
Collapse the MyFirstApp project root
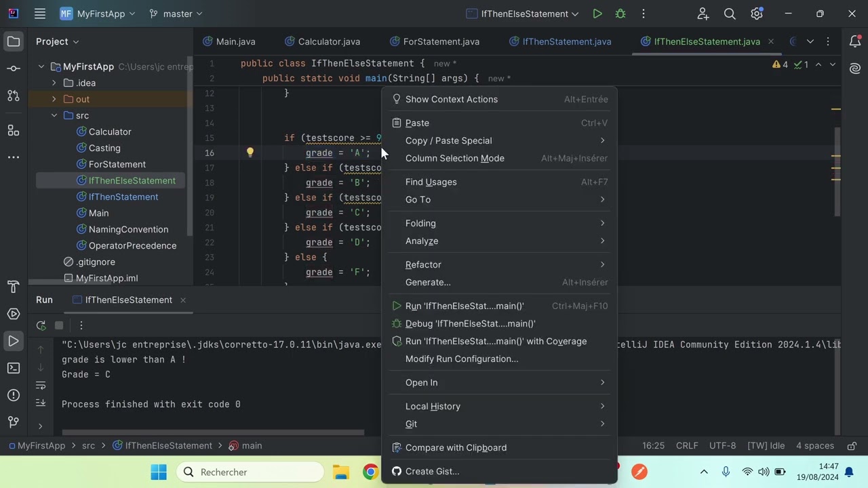41,66
